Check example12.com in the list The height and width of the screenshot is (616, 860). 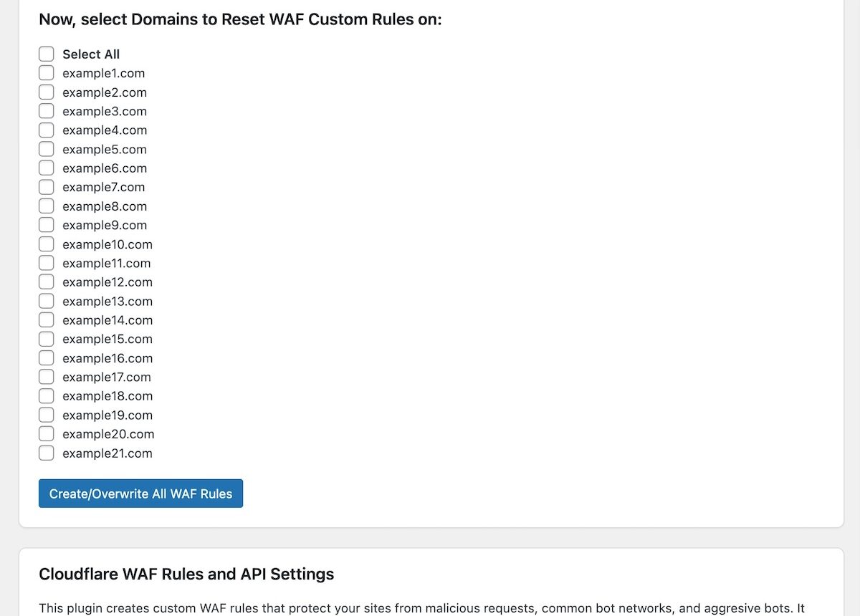click(46, 281)
